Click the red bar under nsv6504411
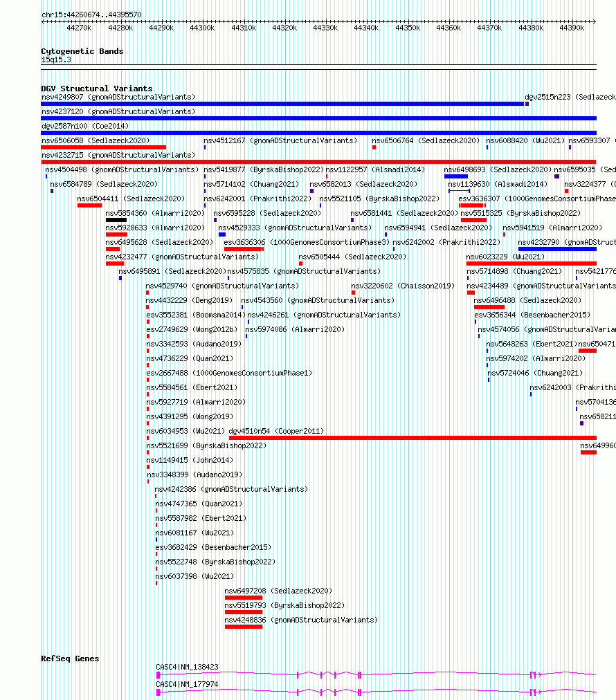 tap(89, 205)
